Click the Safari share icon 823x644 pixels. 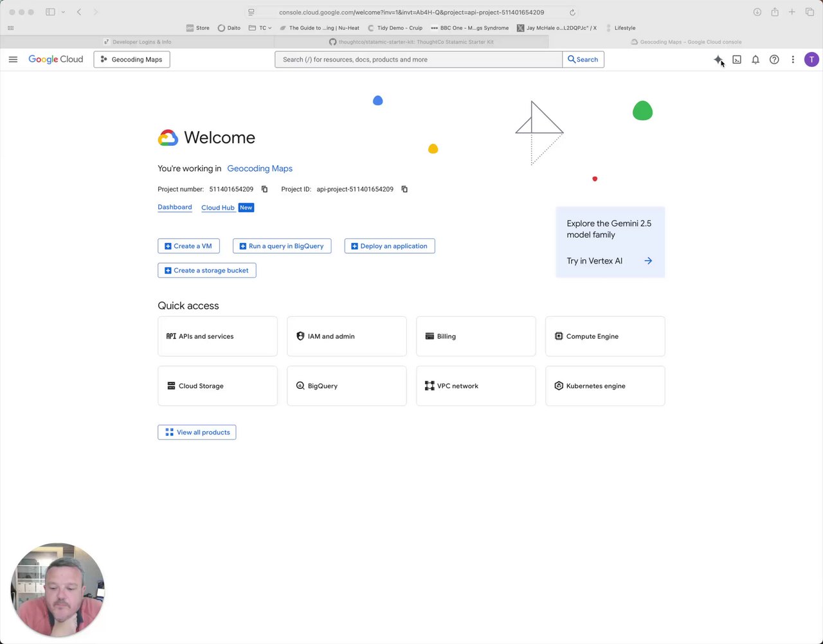(775, 12)
